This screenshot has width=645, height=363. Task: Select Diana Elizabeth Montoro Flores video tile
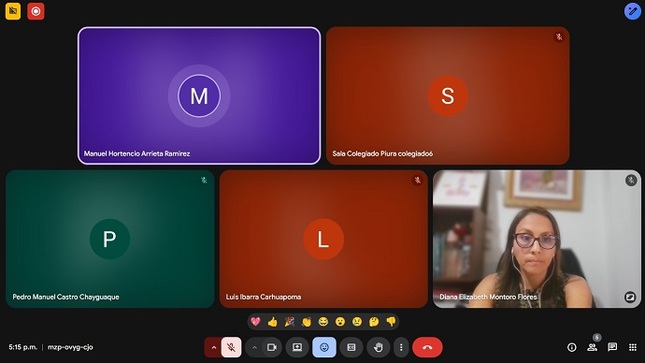(x=537, y=239)
